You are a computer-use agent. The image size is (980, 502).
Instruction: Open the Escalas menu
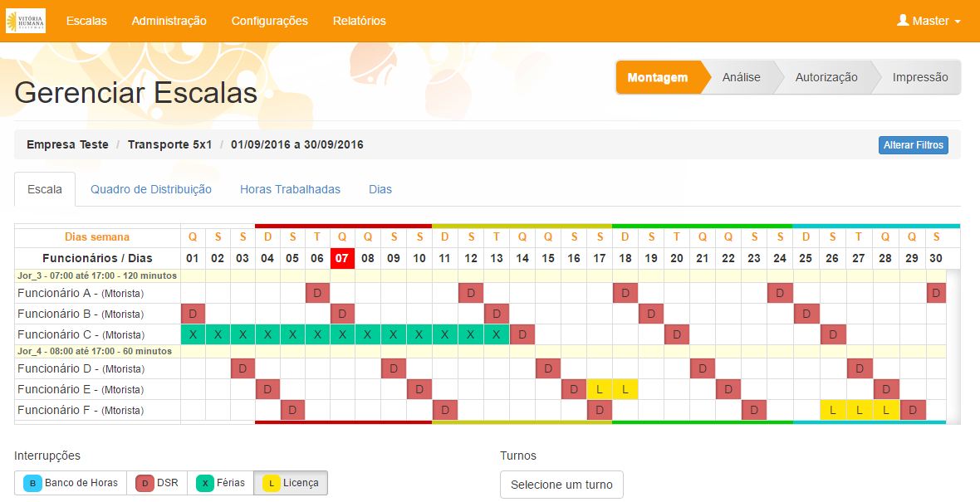pos(86,21)
